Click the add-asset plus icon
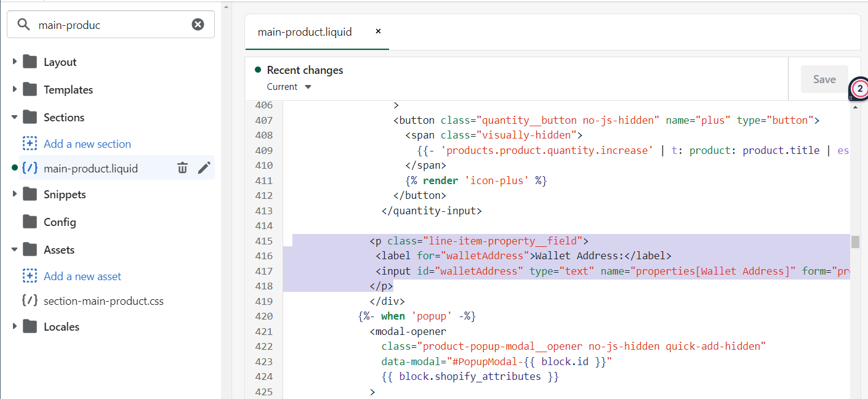The height and width of the screenshot is (399, 868). [30, 276]
